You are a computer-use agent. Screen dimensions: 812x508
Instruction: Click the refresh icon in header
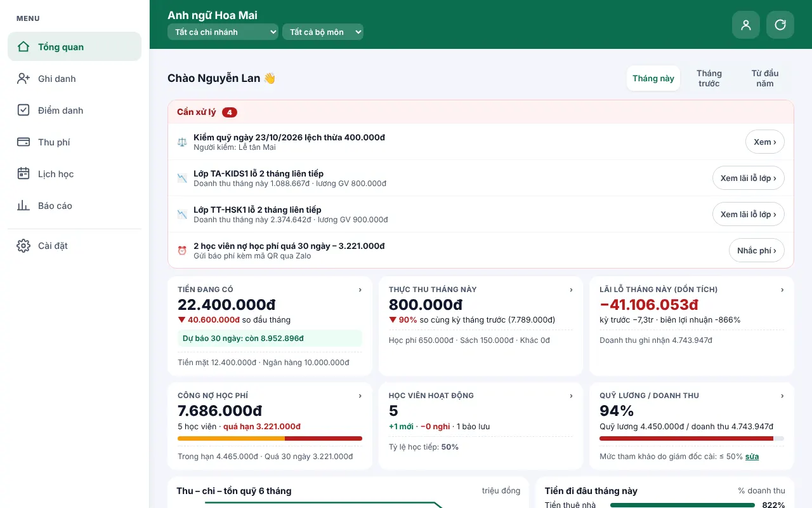780,25
